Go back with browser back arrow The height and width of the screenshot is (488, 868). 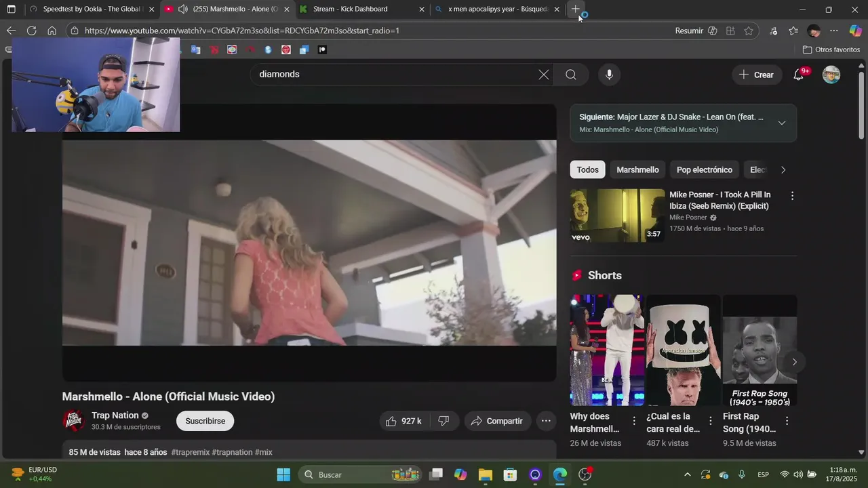pyautogui.click(x=11, y=30)
